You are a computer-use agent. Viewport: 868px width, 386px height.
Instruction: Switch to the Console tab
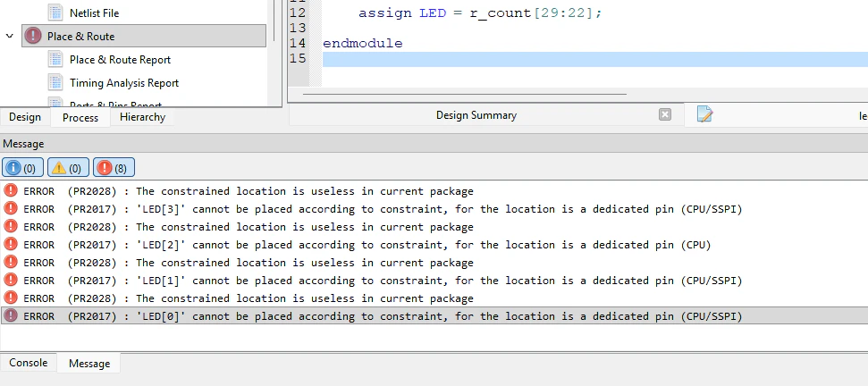pyautogui.click(x=29, y=363)
